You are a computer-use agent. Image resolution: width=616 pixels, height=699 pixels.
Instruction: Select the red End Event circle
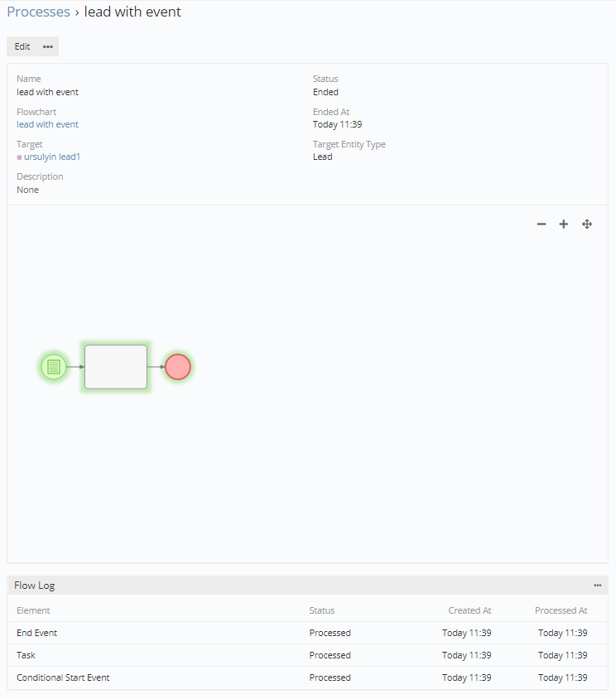(177, 367)
